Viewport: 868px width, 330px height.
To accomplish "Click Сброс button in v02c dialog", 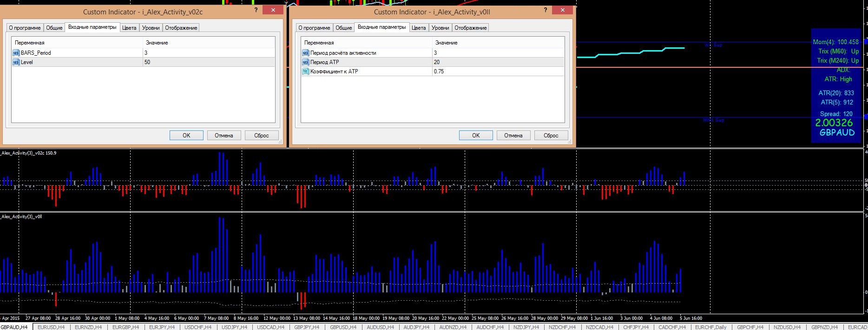I will pos(261,136).
